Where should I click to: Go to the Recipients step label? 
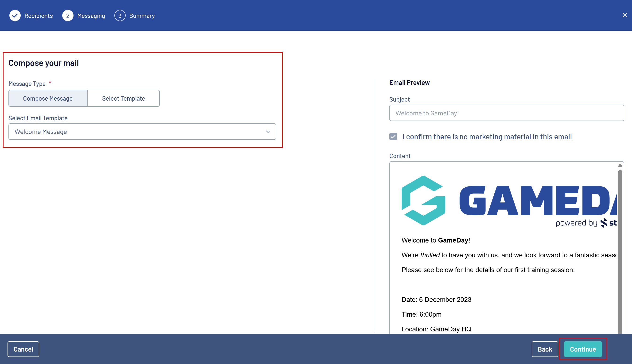tap(39, 16)
